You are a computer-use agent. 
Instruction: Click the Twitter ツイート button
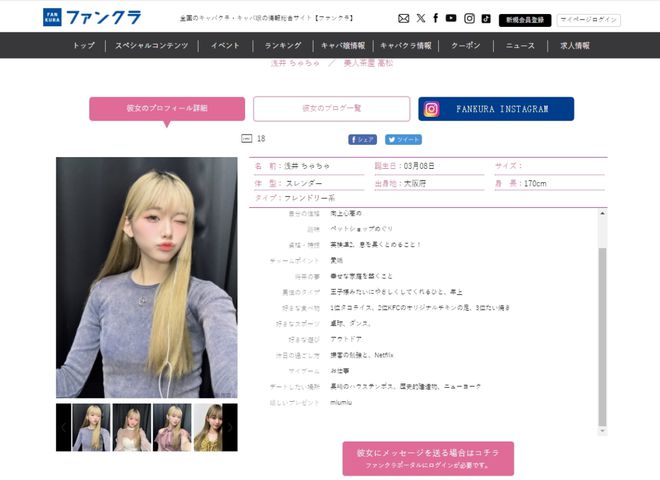point(403,140)
